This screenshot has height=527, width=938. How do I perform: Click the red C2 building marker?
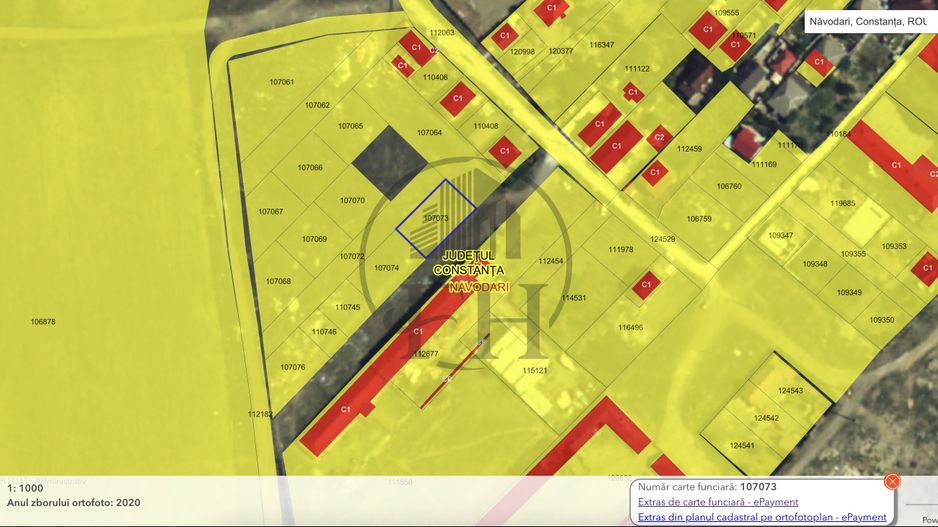(659, 137)
